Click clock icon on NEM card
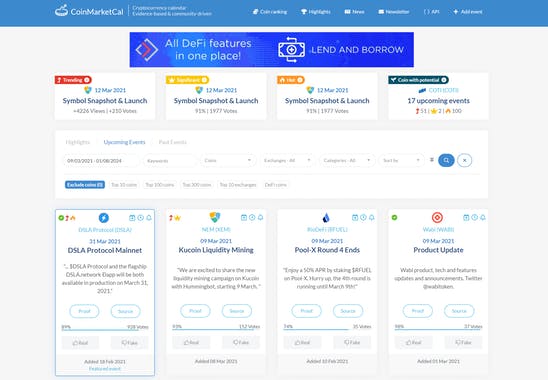 [252, 217]
